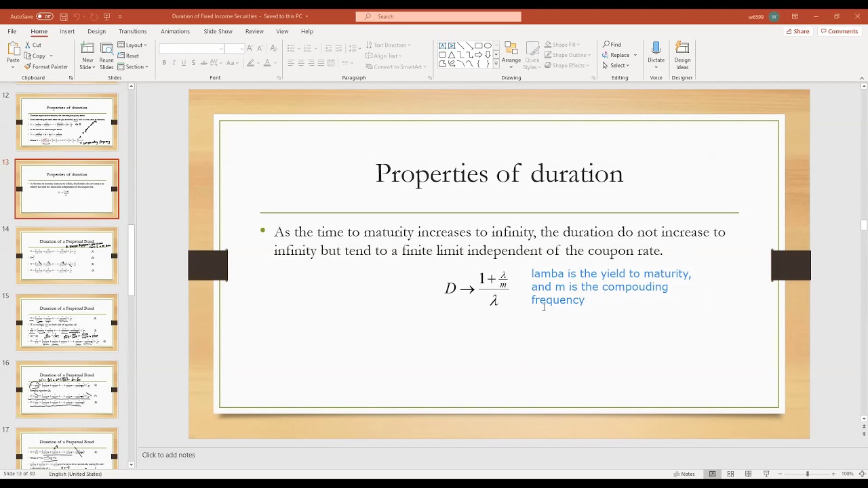Click the 'Properties of duration' slide title

(499, 174)
